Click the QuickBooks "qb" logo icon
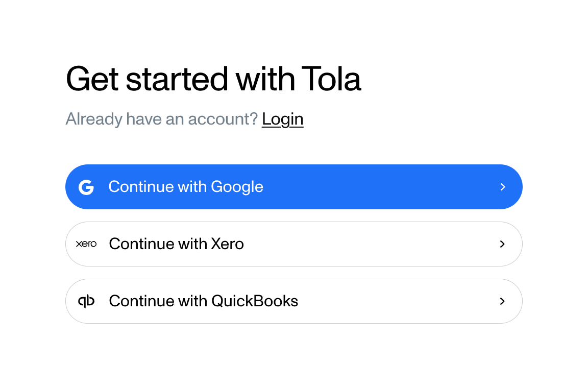588x389 pixels. coord(86,301)
